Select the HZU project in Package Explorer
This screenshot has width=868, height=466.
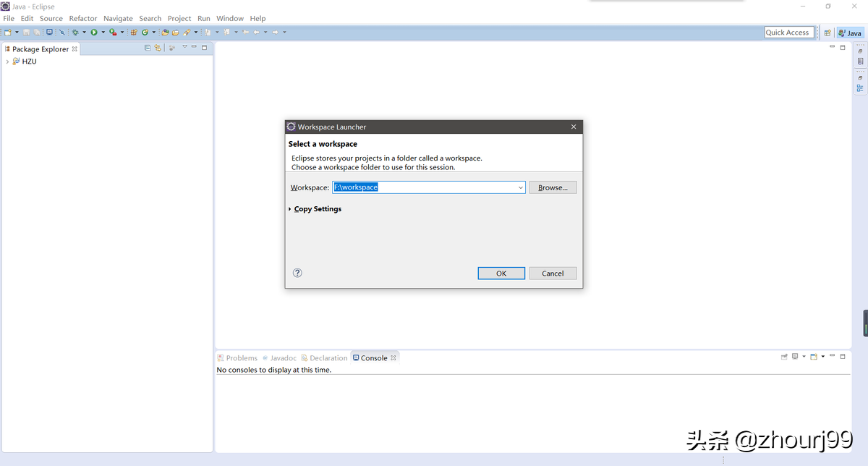click(30, 62)
